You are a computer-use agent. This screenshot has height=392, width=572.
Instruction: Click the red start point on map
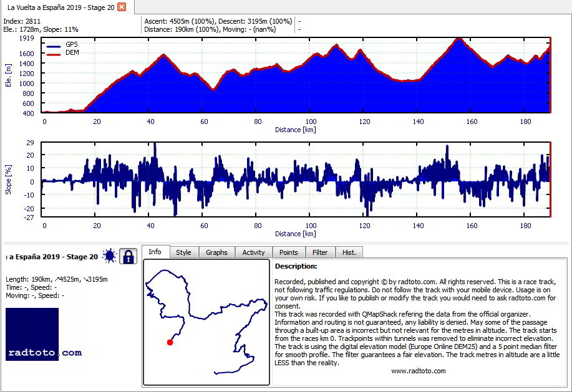[x=170, y=342]
